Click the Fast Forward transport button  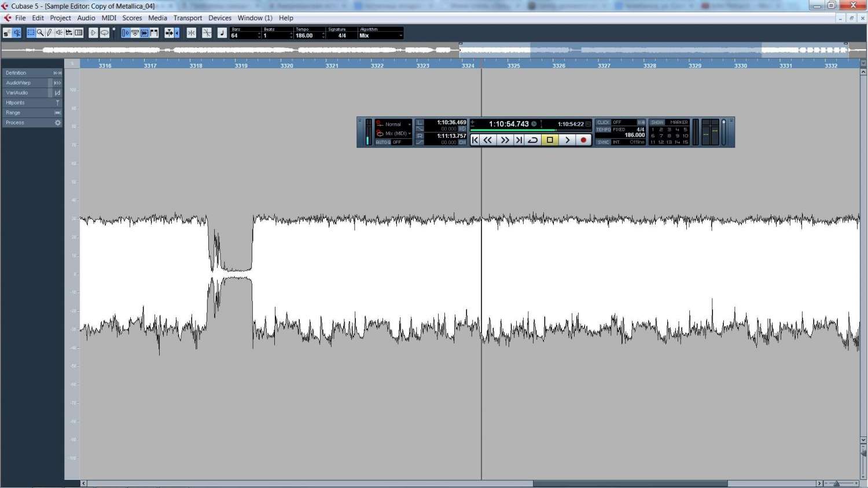(x=505, y=140)
